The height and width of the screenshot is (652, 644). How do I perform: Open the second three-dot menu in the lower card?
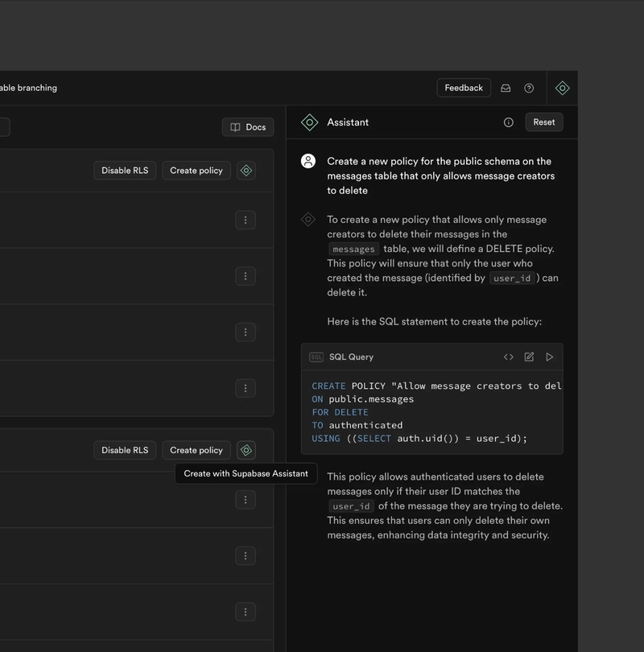(246, 556)
